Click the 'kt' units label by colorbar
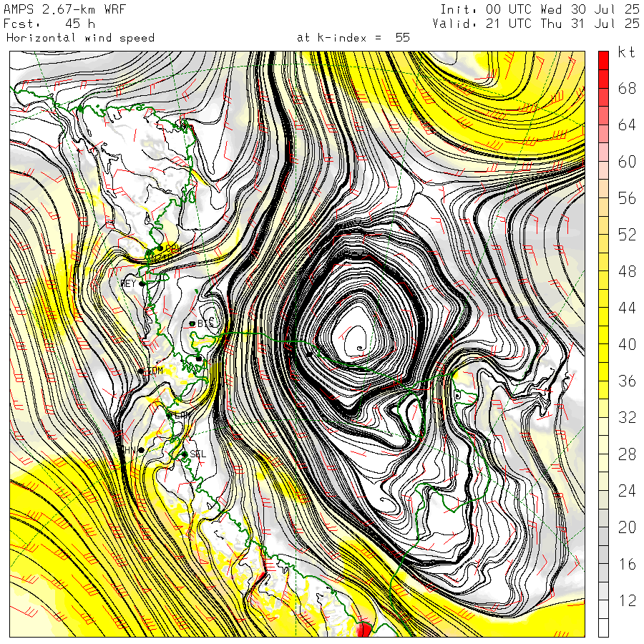644x644 pixels. (626, 52)
